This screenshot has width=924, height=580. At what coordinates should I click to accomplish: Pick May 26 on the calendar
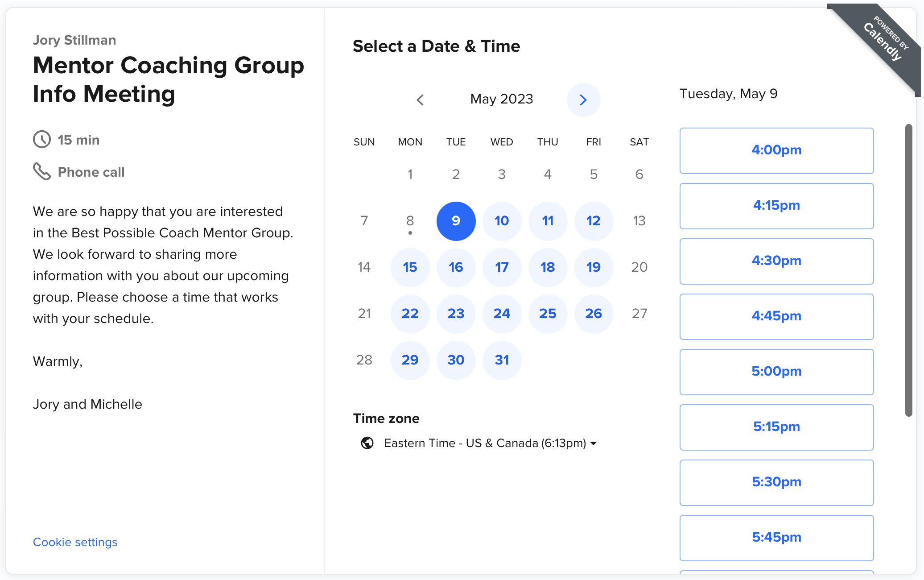tap(594, 314)
